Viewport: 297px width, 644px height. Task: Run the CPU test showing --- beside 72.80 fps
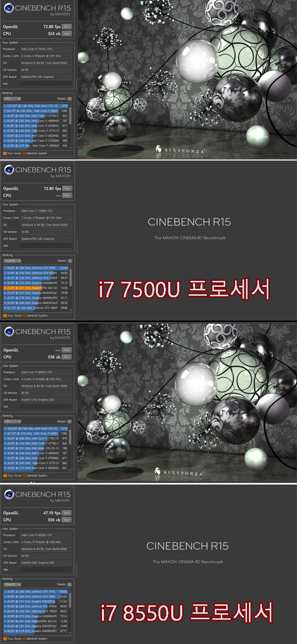pyautogui.click(x=67, y=195)
